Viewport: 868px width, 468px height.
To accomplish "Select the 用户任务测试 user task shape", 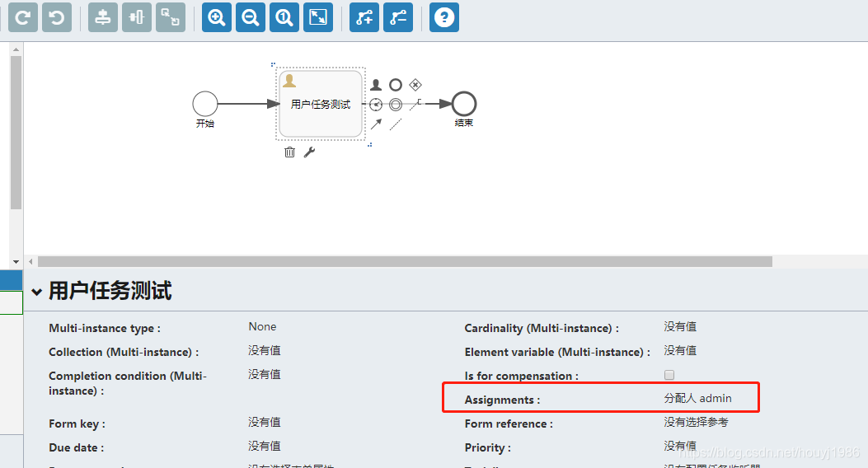I will coord(321,104).
